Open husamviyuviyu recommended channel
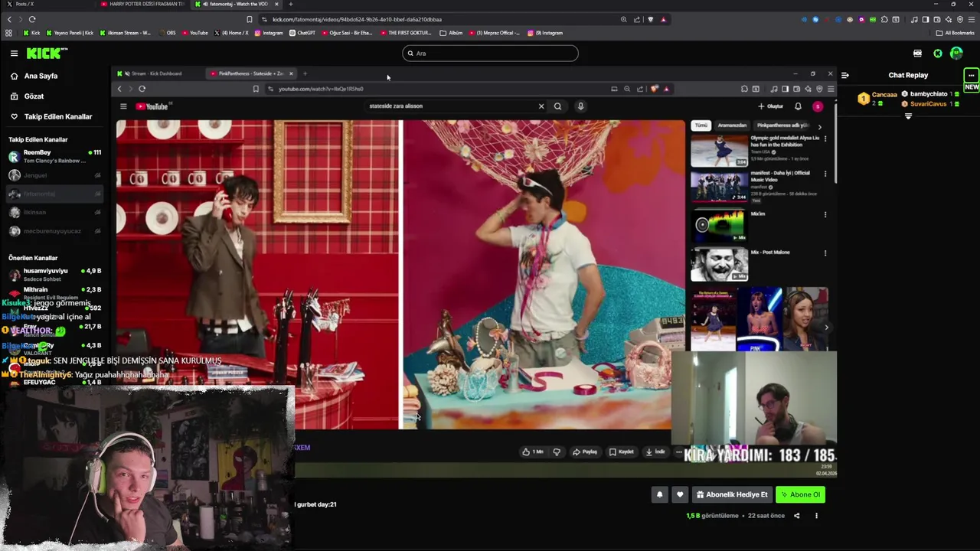Viewport: 980px width, 551px height. [54, 274]
